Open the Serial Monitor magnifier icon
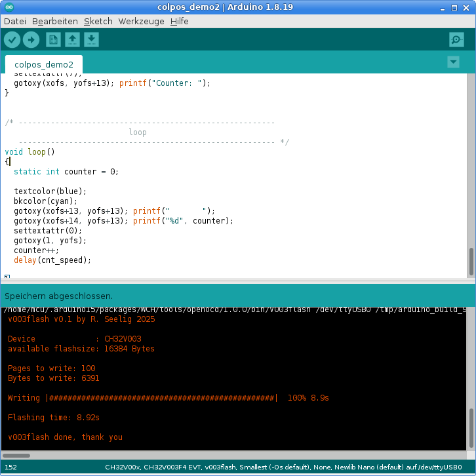The width and height of the screenshot is (476, 476). (x=456, y=40)
